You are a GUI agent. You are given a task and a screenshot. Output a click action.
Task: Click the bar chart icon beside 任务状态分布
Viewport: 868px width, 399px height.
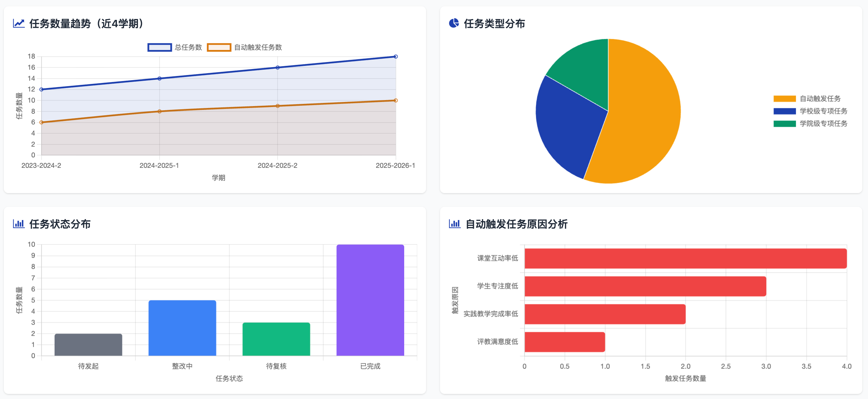18,224
